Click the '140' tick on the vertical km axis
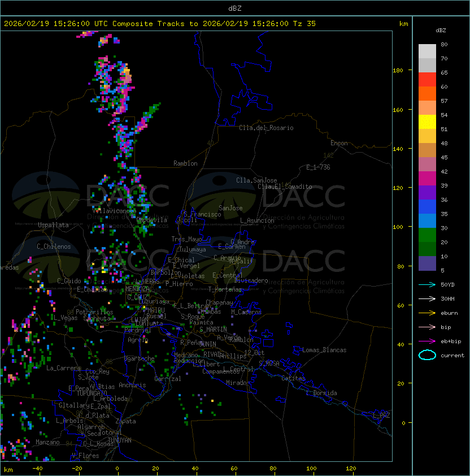The height and width of the screenshot is (476, 470). tap(398, 149)
